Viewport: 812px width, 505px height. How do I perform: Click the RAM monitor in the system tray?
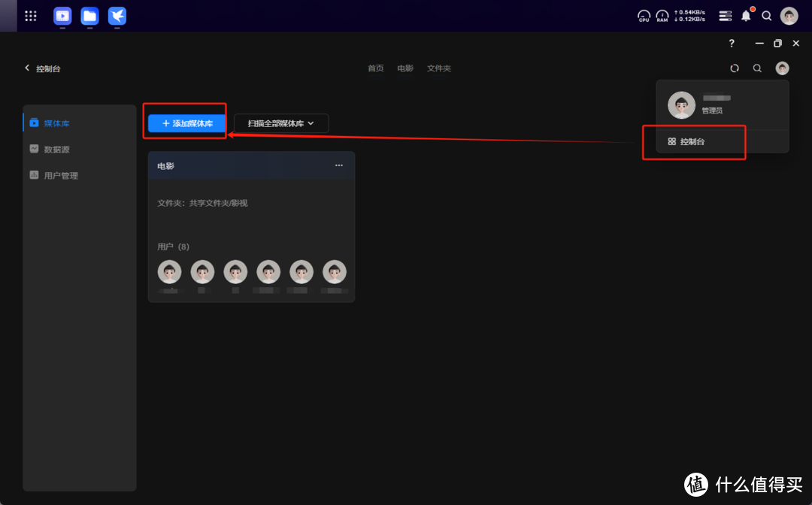(x=662, y=16)
